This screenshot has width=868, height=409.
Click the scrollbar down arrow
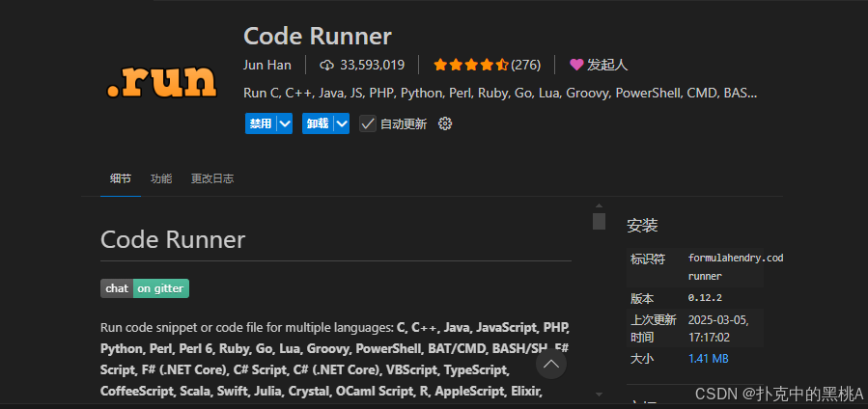pos(599,395)
